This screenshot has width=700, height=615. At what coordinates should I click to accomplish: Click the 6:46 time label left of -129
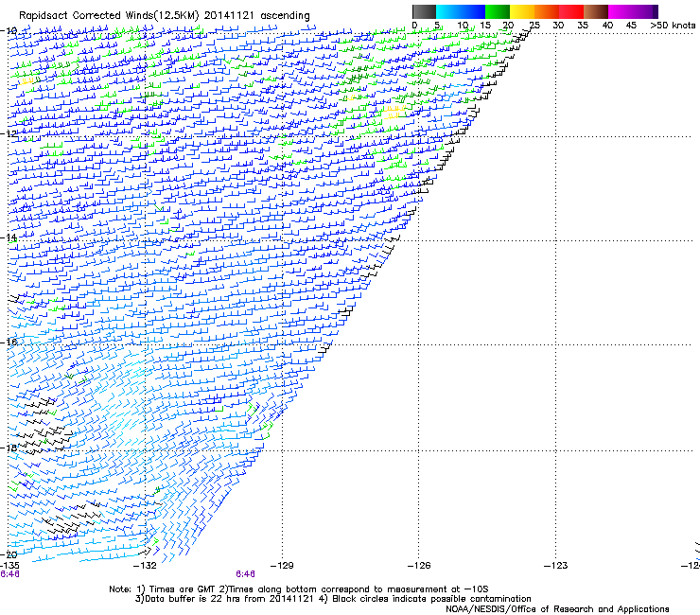tap(246, 574)
